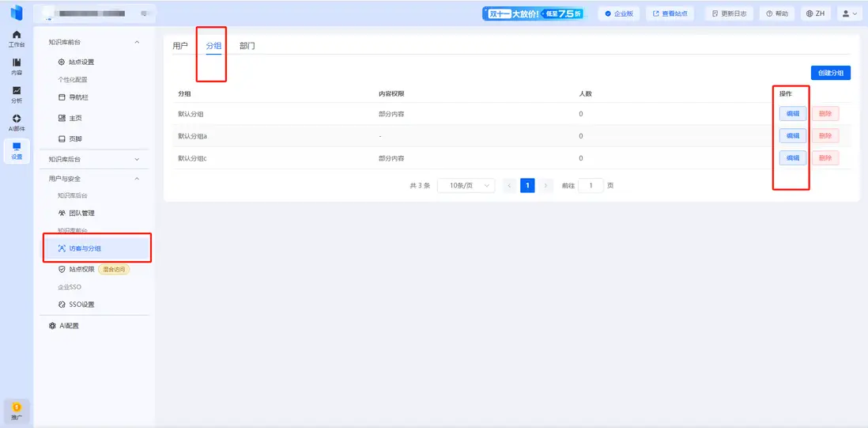868x428 pixels.
Task: Click the 人数 column header
Action: tap(585, 93)
